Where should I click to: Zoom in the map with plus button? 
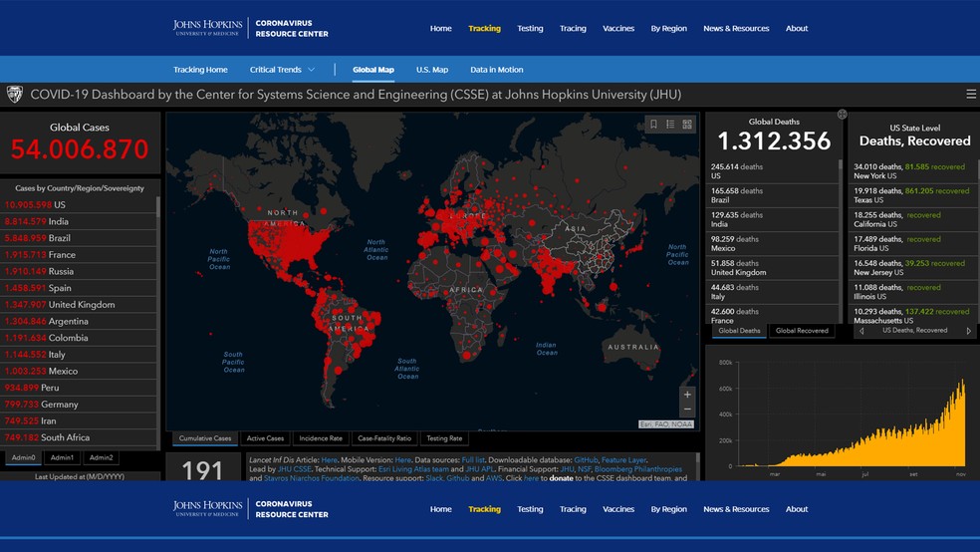point(687,395)
